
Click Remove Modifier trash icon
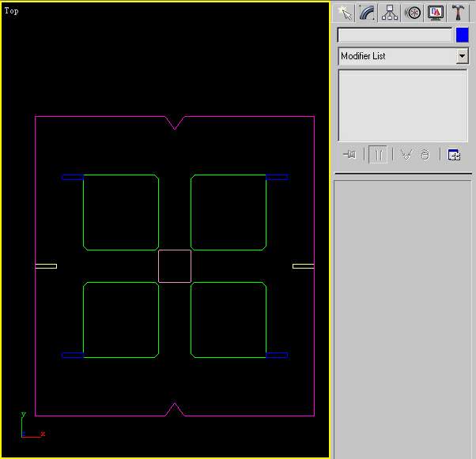click(x=425, y=155)
